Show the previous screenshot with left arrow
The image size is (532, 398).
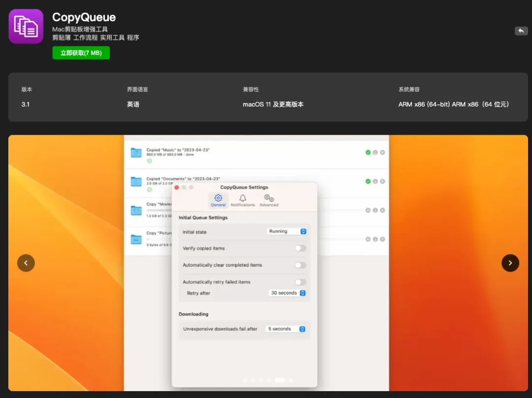26,263
